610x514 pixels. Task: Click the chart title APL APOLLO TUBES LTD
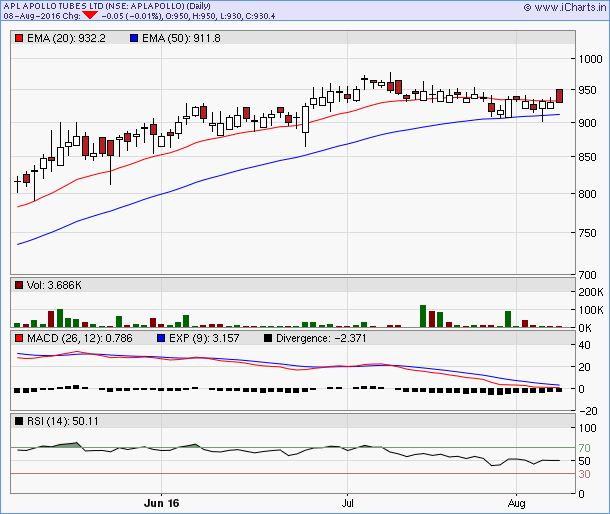53,6
